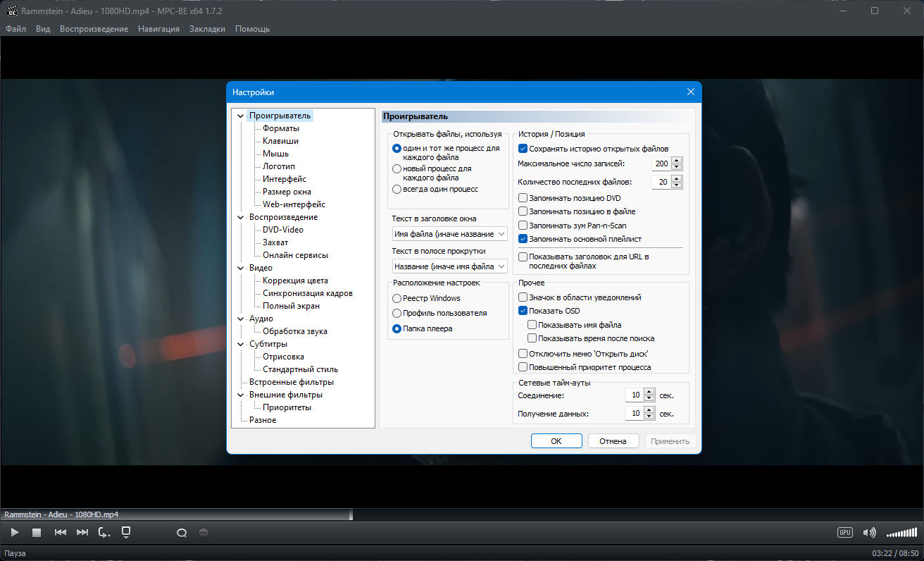
Task: Select Клавиши in settings tree
Action: point(280,141)
